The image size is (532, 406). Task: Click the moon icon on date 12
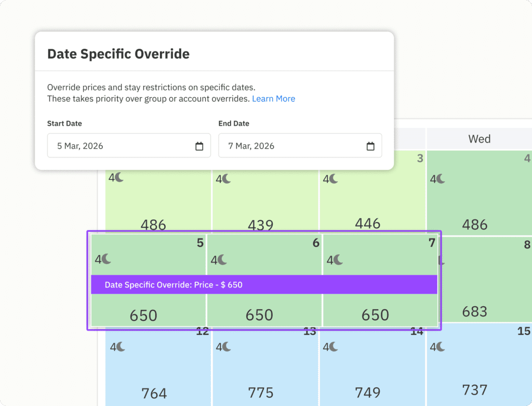tap(120, 346)
